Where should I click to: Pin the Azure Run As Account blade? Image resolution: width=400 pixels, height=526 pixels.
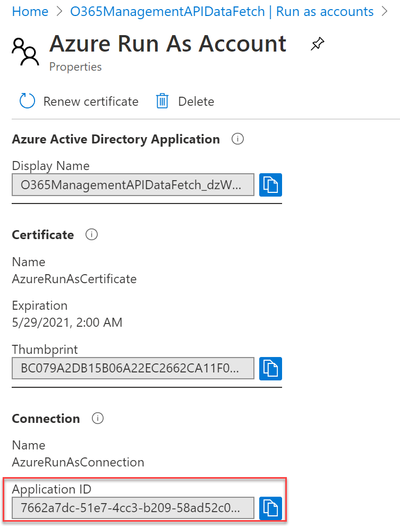pos(317,44)
